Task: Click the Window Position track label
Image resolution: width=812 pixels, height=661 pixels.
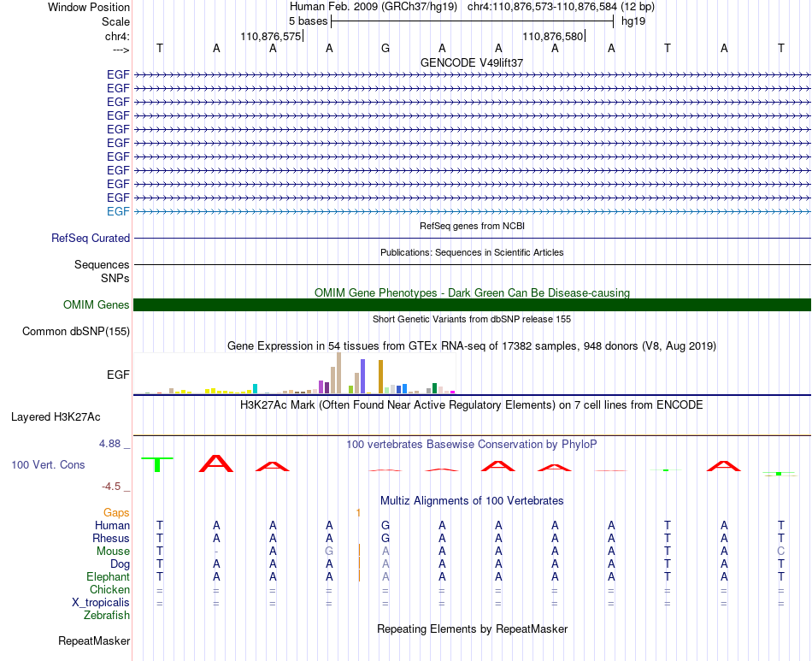Action: (89, 7)
